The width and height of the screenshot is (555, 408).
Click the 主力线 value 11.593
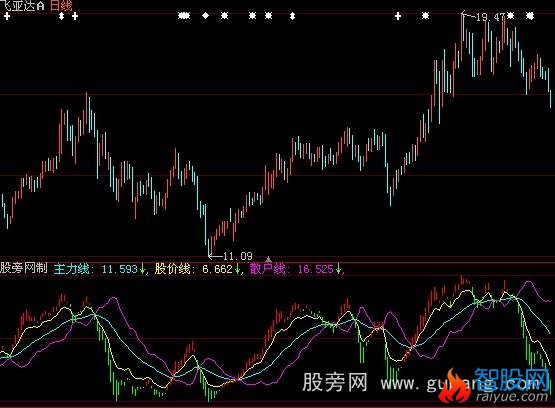click(x=119, y=269)
